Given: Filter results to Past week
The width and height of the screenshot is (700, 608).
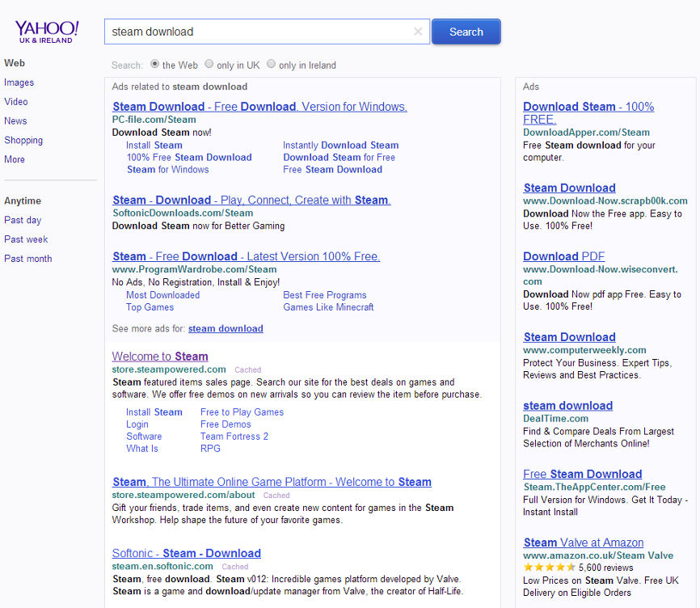Looking at the screenshot, I should (26, 239).
